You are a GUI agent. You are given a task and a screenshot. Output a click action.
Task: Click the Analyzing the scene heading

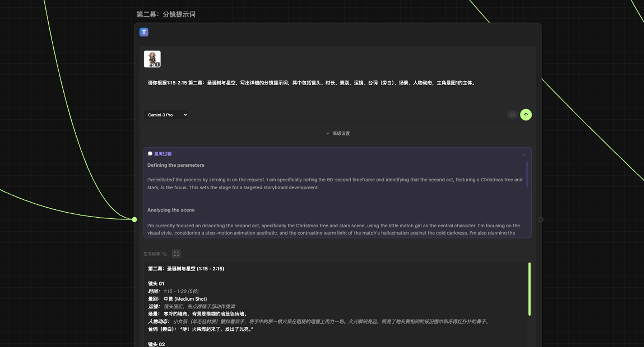tap(171, 210)
